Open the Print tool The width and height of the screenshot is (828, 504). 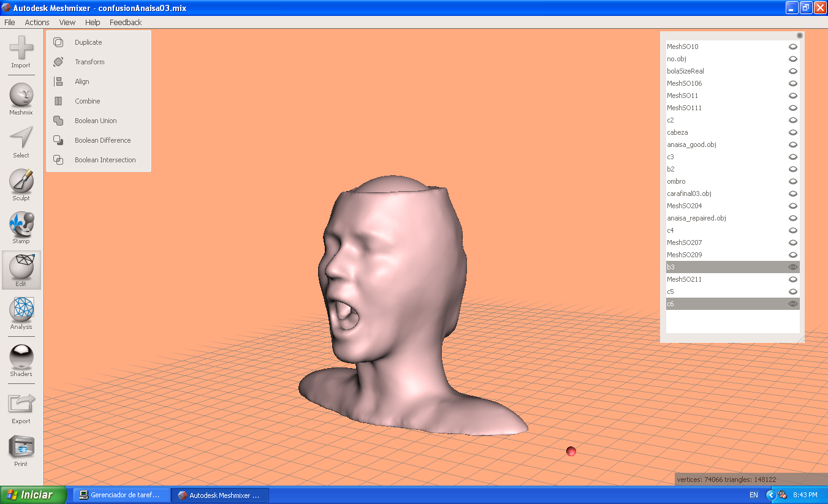21,451
